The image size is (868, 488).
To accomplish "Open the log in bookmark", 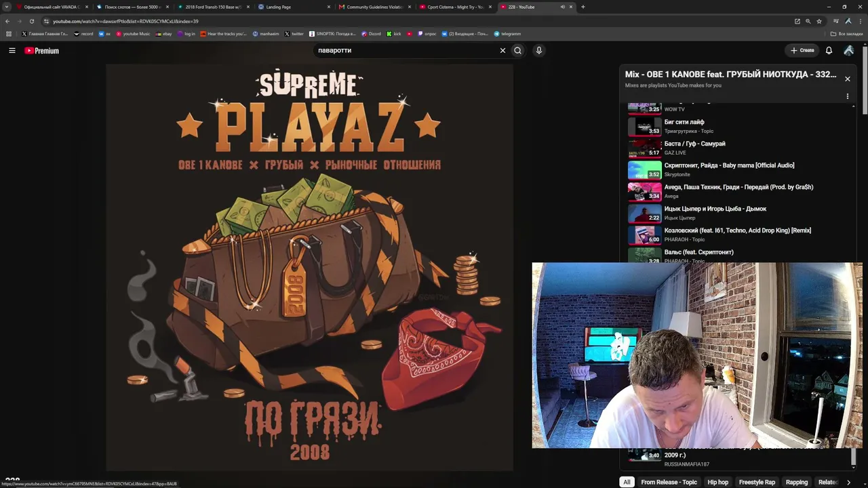I will coord(186,33).
